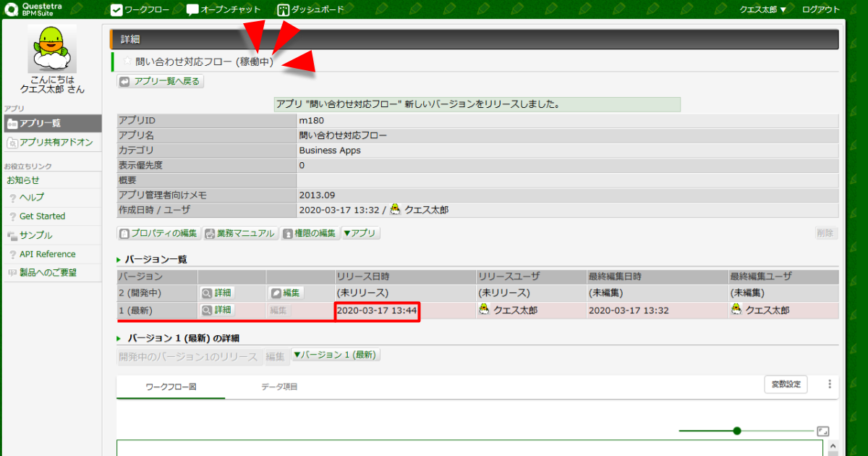Select アプリ一覧 in the sidebar
868x456 pixels.
click(52, 124)
